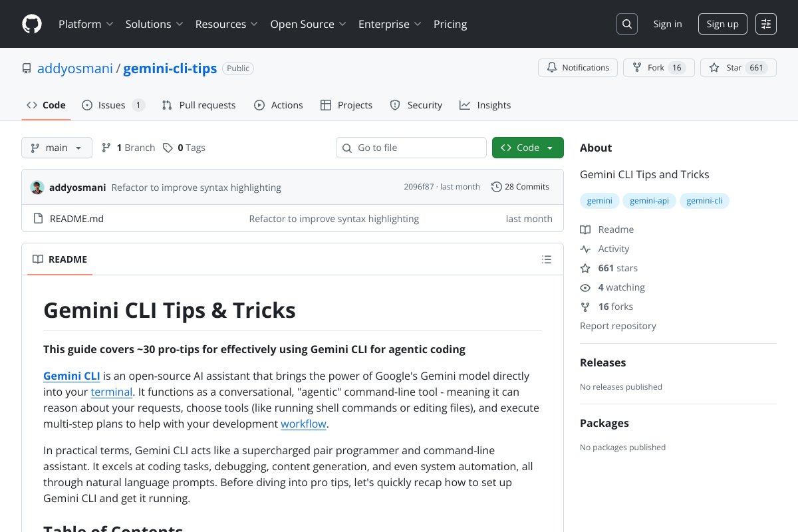Open the 28 Commits link
This screenshot has width=798, height=532.
tap(521, 187)
